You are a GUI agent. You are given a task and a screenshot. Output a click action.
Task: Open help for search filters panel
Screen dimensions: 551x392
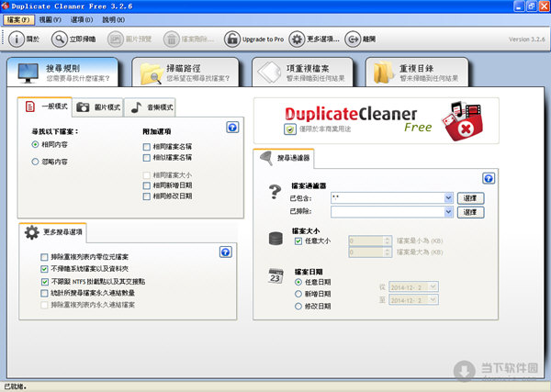click(489, 178)
